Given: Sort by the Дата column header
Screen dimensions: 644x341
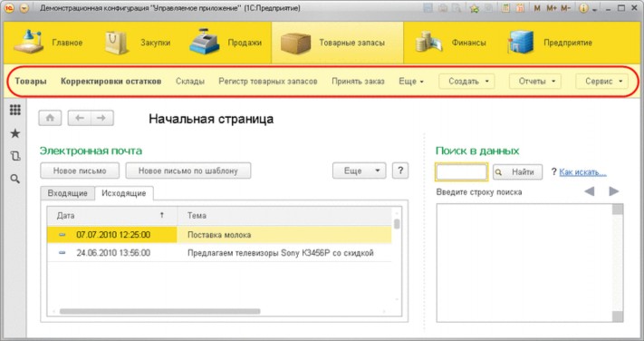Looking at the screenshot, I should click(x=112, y=216).
